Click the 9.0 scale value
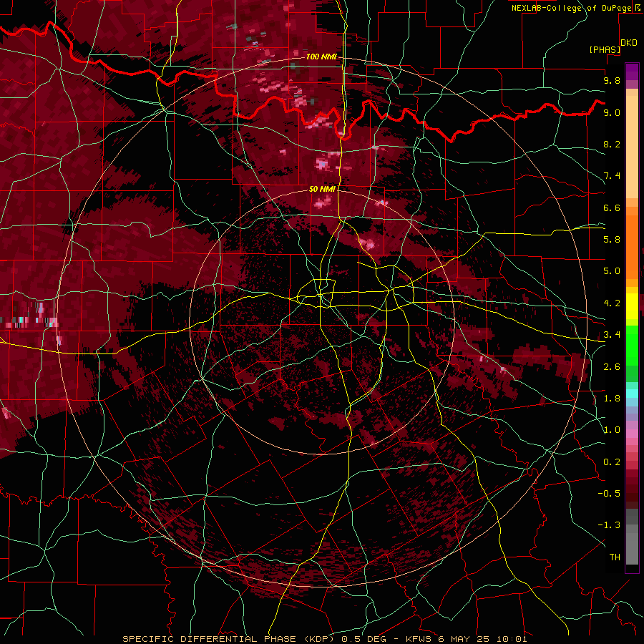Image resolution: width=644 pixels, height=644 pixels. [x=612, y=112]
